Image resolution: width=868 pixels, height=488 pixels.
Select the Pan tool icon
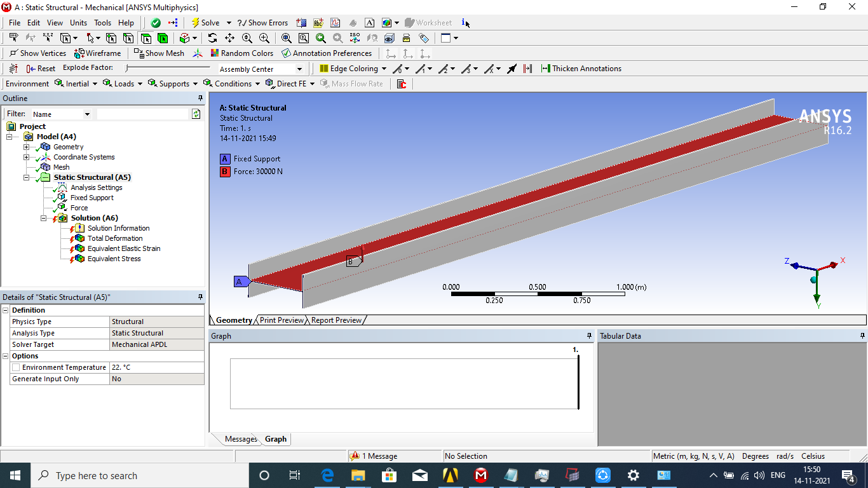pos(229,38)
